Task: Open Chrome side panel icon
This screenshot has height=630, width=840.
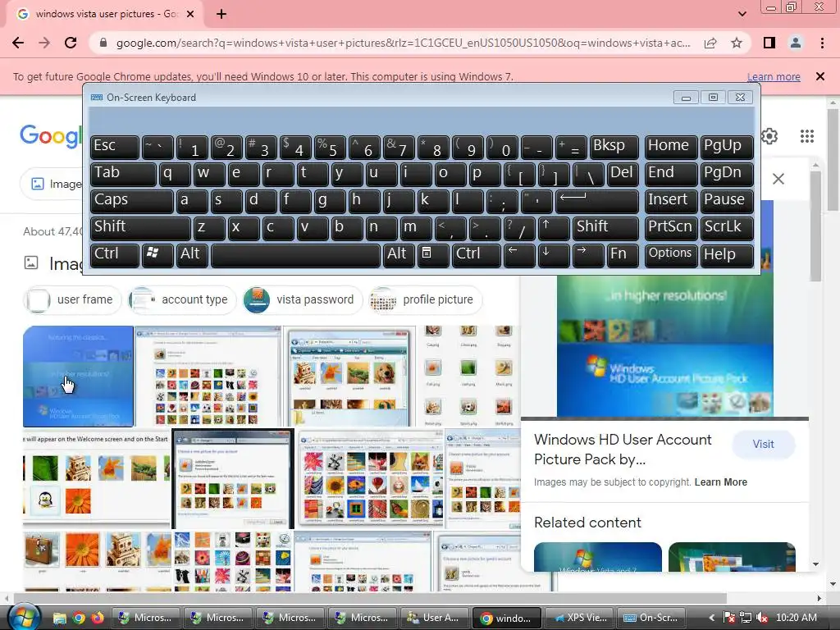Action: tap(769, 43)
